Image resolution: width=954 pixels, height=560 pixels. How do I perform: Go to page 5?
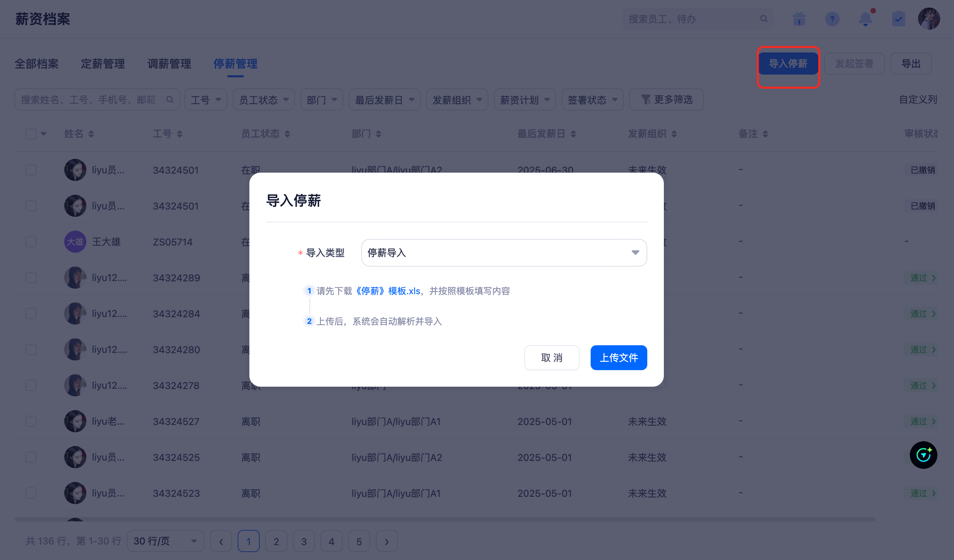[x=359, y=541]
